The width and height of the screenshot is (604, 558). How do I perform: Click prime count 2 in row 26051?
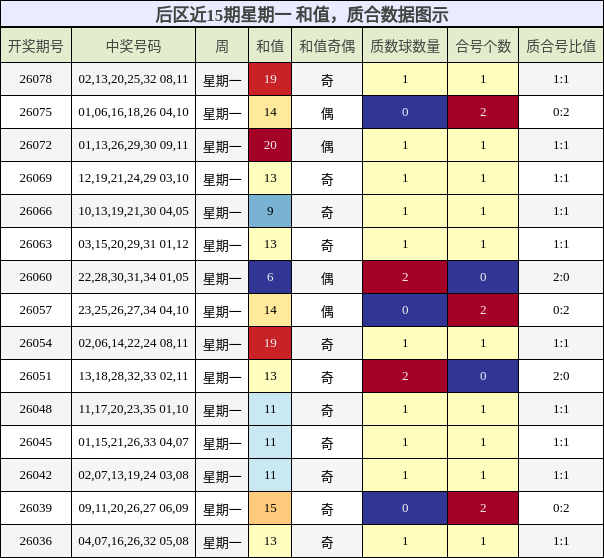(x=405, y=376)
